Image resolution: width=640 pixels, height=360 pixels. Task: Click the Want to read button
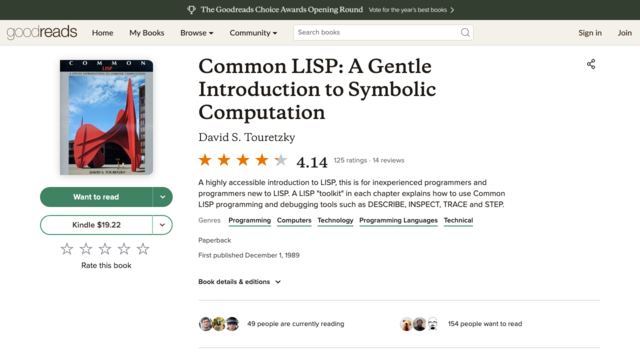96,197
